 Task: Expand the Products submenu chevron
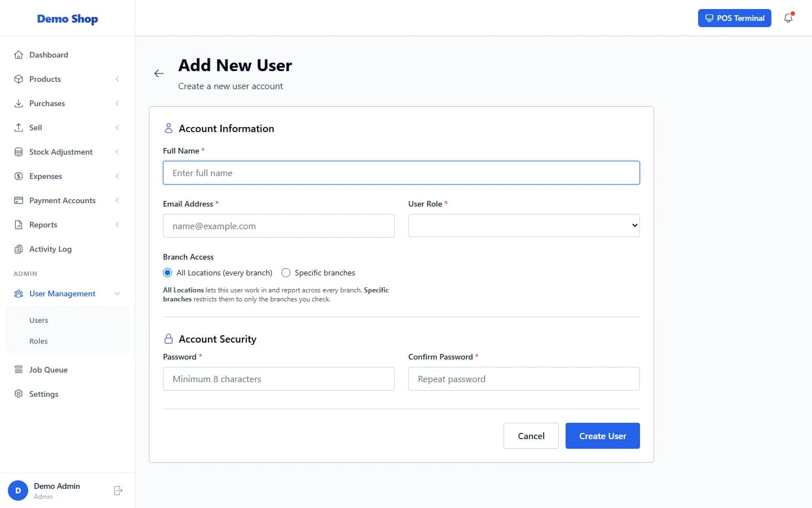click(x=117, y=79)
